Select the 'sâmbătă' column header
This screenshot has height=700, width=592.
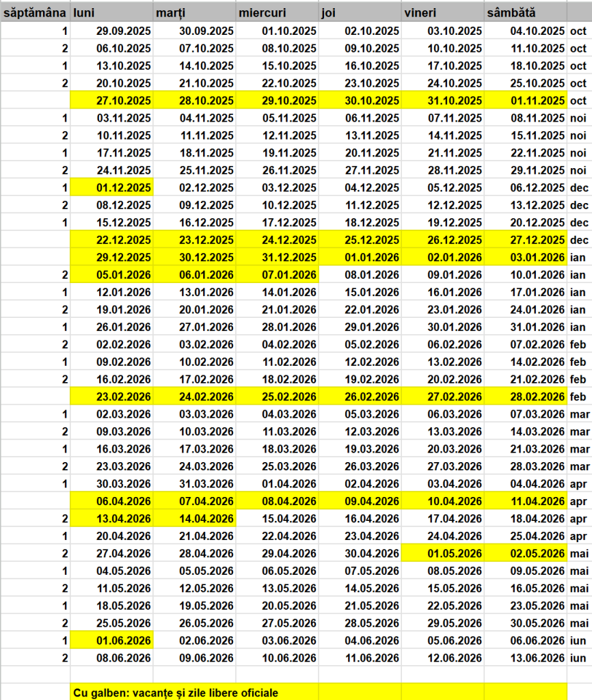(x=525, y=13)
